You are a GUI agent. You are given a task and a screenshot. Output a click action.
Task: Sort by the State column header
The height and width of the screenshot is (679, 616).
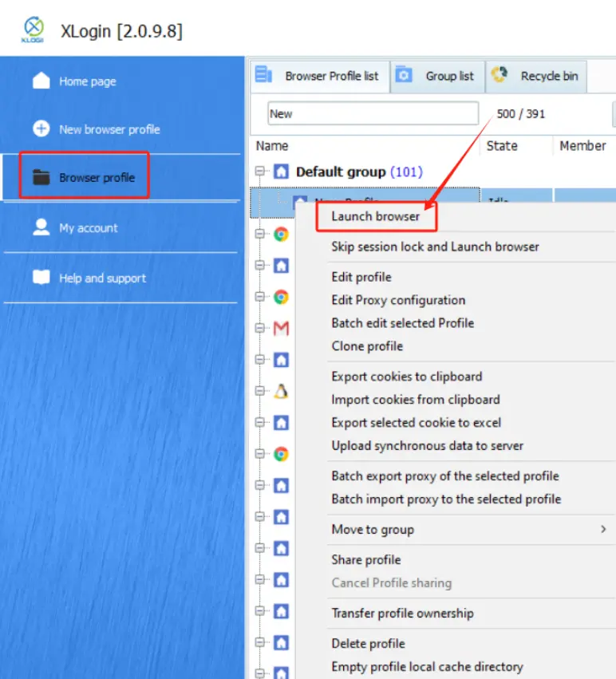[502, 146]
